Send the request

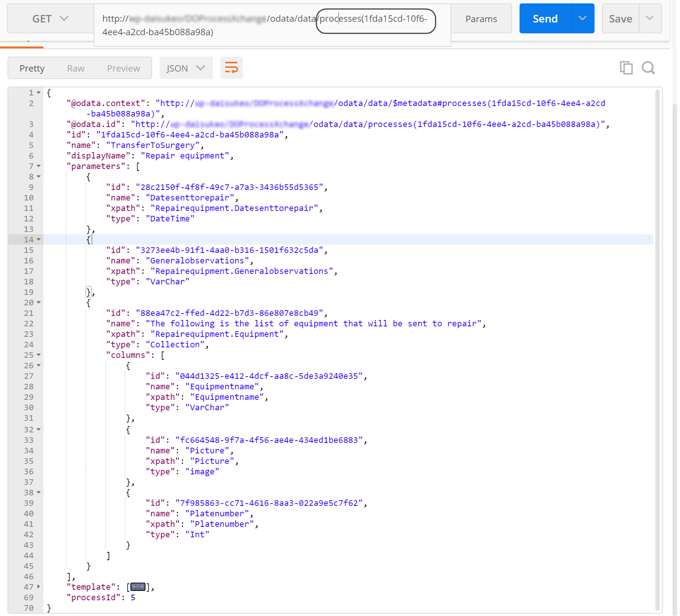(545, 19)
